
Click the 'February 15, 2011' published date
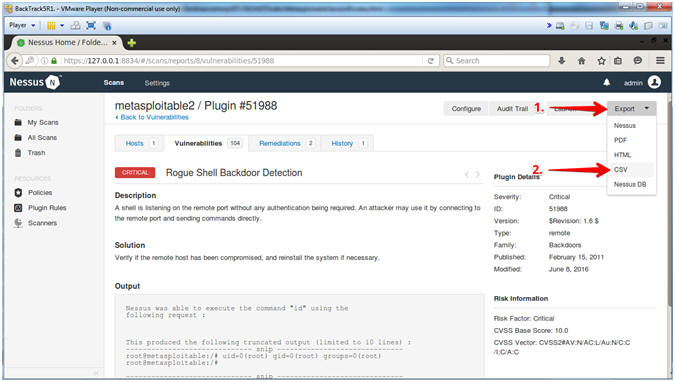point(576,257)
